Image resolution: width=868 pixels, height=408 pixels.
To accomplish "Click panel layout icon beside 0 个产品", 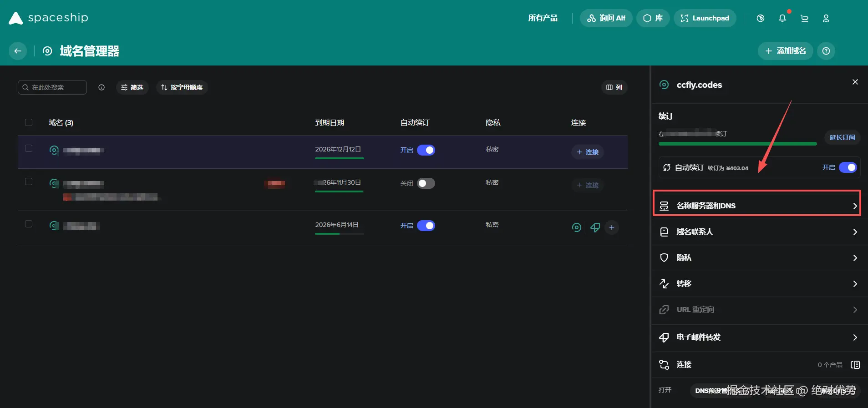I will (x=855, y=365).
